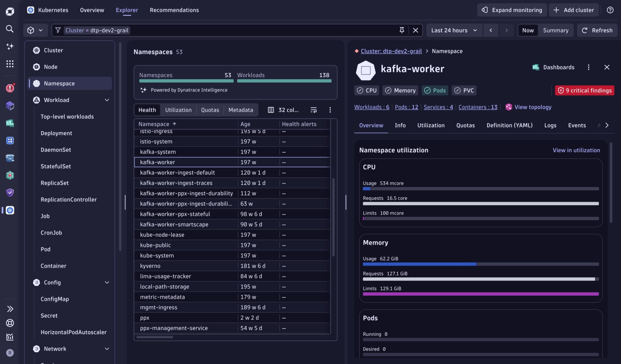Open the search icon in left rail
The image size is (621, 364).
point(10,29)
